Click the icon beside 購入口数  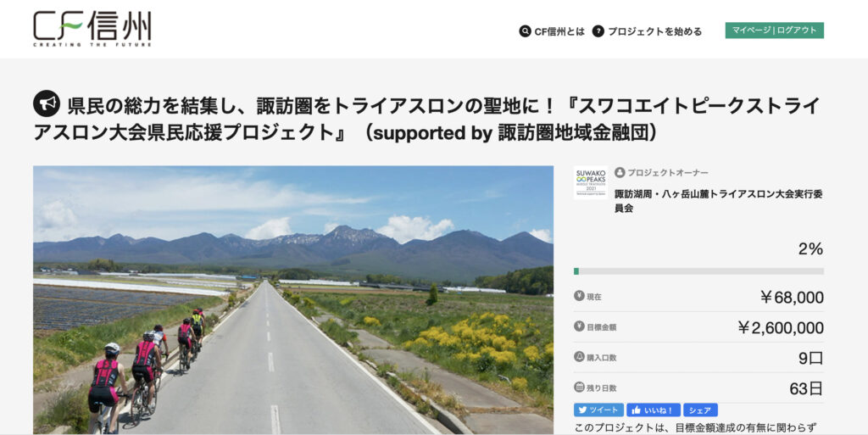579,357
